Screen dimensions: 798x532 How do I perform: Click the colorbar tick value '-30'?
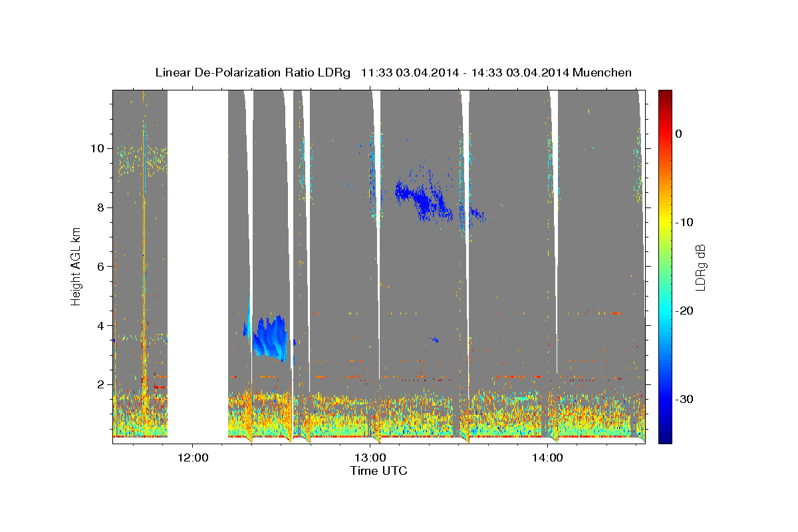click(x=685, y=399)
